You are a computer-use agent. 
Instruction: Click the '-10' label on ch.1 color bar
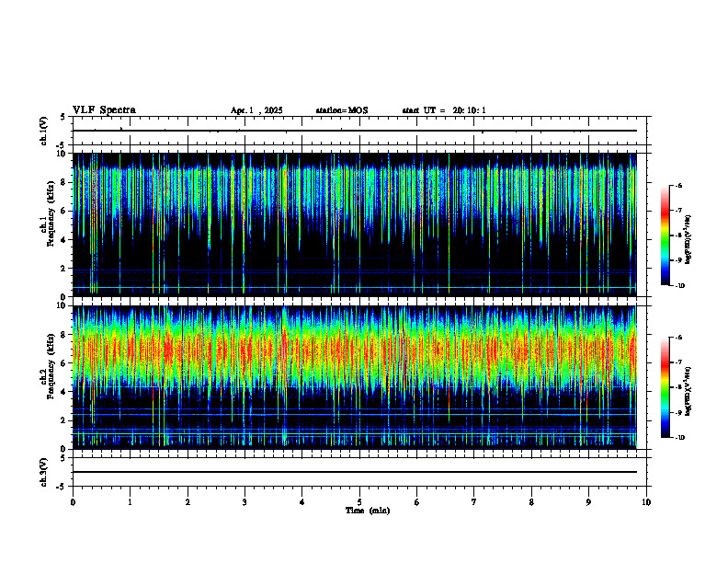click(680, 286)
